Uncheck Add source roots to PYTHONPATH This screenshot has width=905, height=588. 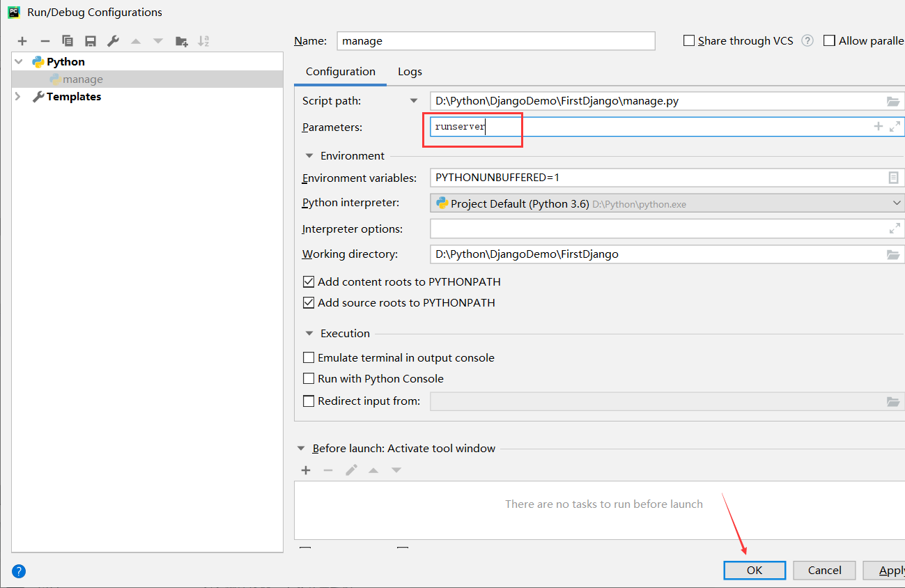[309, 303]
